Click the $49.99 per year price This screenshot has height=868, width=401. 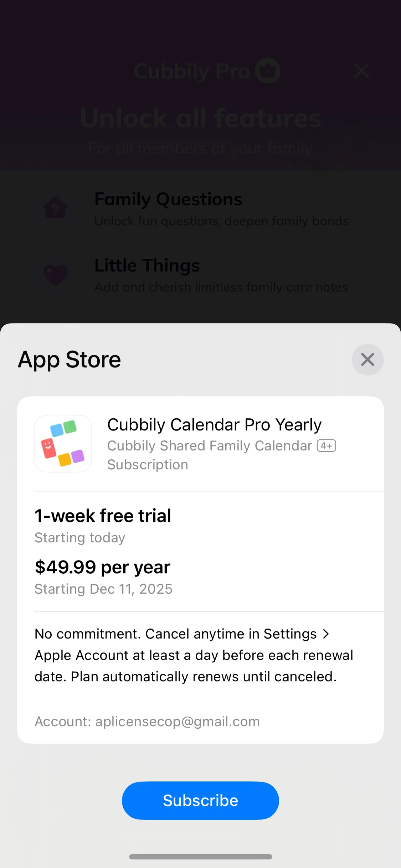(103, 567)
